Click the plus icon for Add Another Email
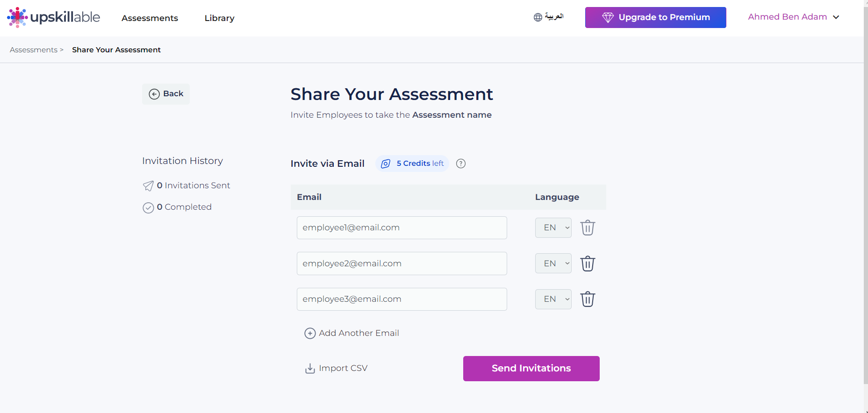The width and height of the screenshot is (868, 413). [x=310, y=333]
